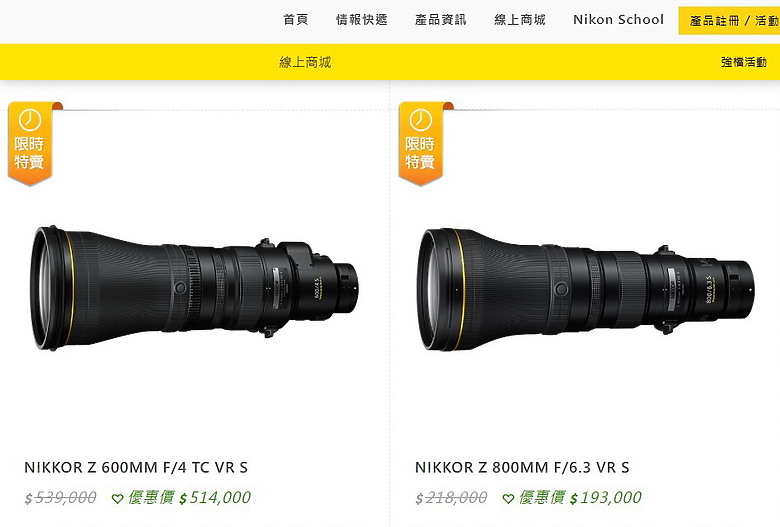Open the NIKKOR Z 800mm lens image
Image resolution: width=780 pixels, height=527 pixels.
585,290
